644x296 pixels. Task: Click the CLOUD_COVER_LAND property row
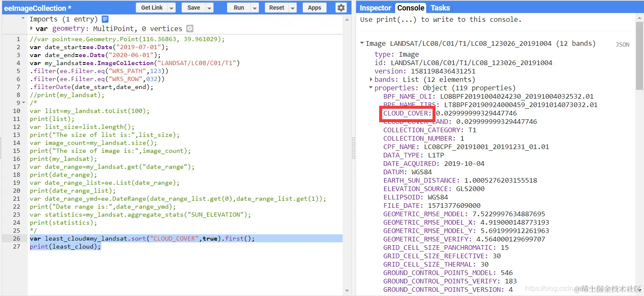(460, 122)
